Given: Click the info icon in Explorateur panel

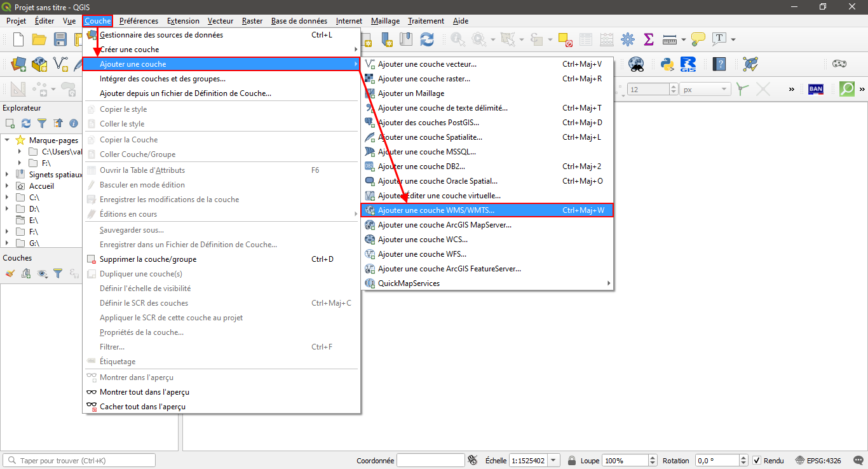Looking at the screenshot, I should pyautogui.click(x=74, y=123).
